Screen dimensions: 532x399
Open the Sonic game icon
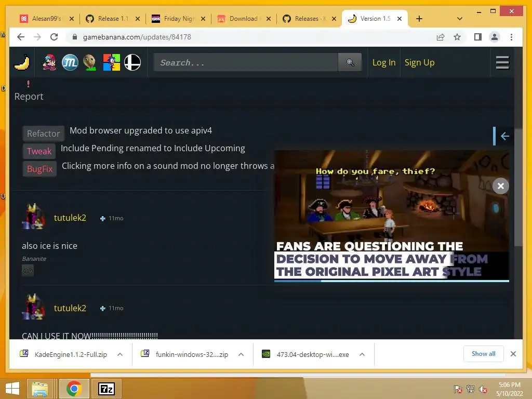pos(112,62)
